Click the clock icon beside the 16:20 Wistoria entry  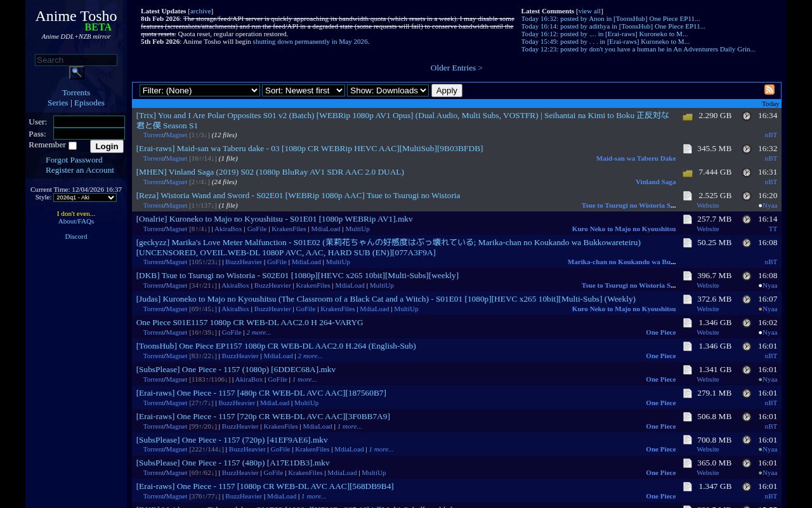(x=746, y=196)
